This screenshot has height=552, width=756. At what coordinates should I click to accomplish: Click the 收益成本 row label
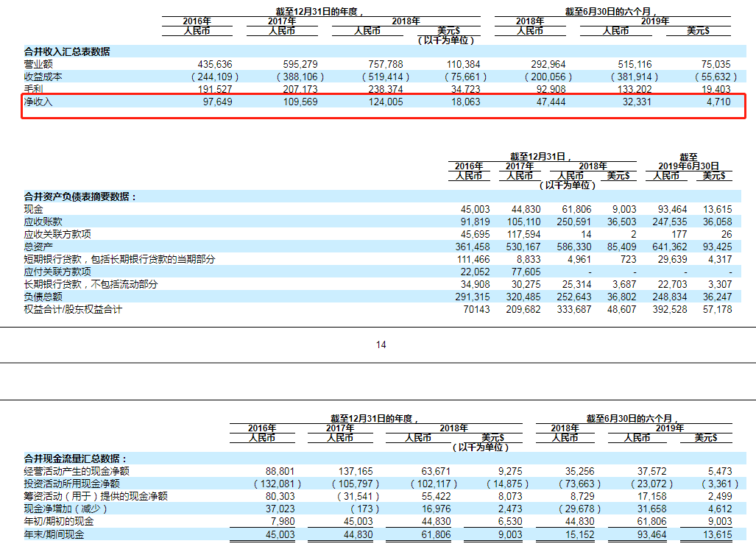click(x=43, y=77)
